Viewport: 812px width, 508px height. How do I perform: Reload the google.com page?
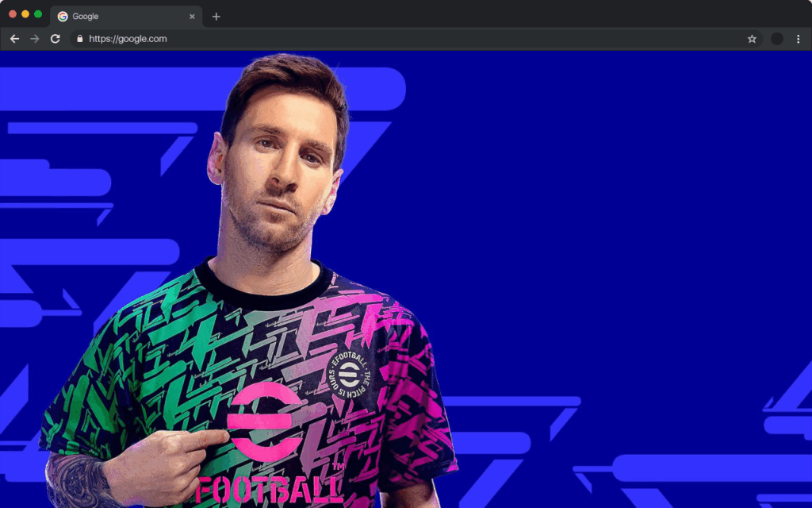(x=54, y=38)
